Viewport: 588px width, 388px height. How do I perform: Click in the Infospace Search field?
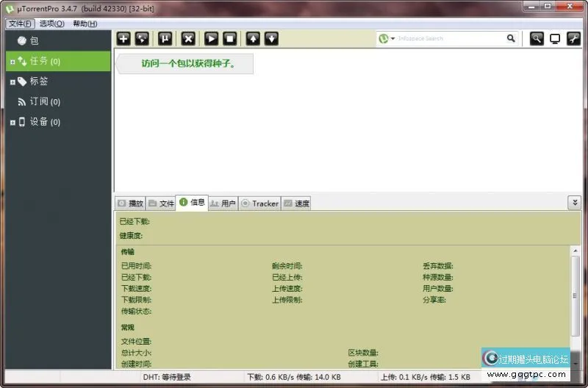[448, 38]
